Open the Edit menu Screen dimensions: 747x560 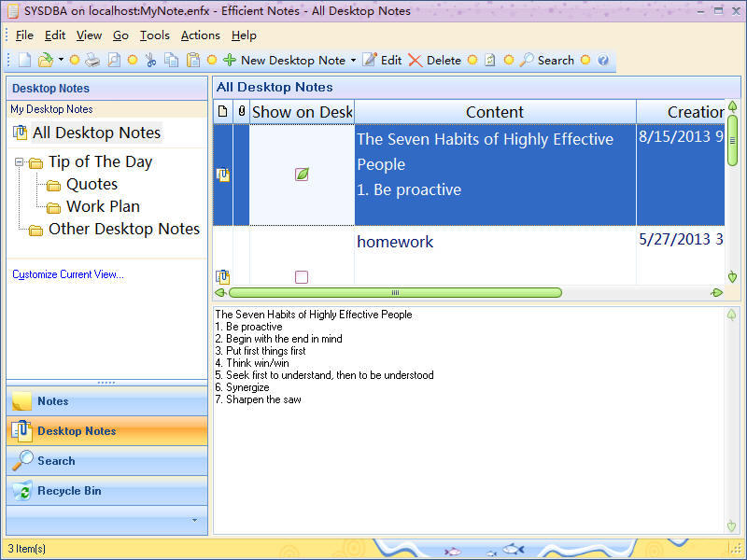click(x=55, y=35)
